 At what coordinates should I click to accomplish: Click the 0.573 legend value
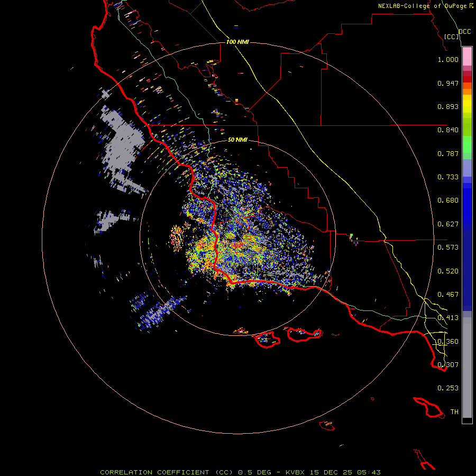[448, 248]
